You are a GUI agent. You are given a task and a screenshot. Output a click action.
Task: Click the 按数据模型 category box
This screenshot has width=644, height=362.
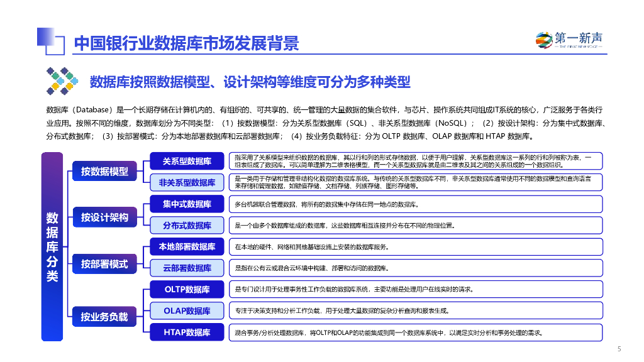coord(104,171)
